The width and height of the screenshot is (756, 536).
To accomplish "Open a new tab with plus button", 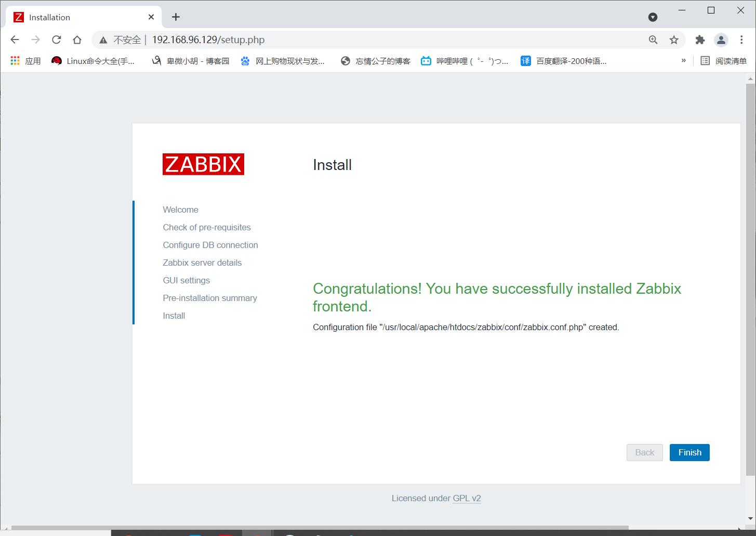I will click(x=176, y=17).
